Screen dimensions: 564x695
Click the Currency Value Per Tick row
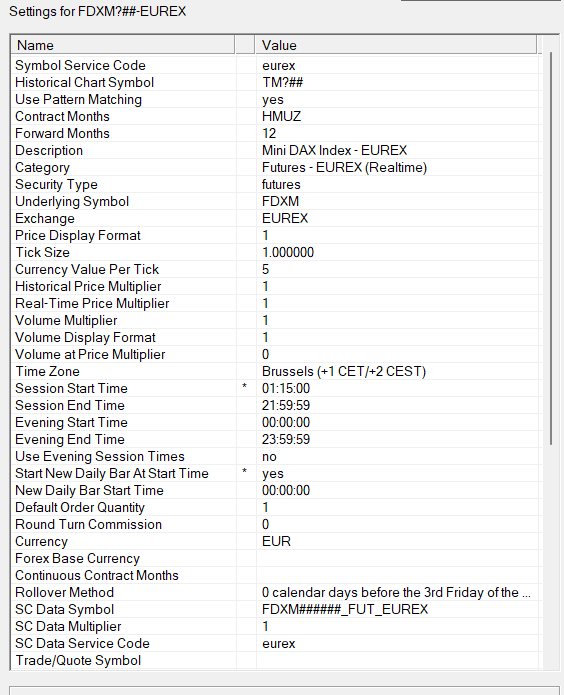pyautogui.click(x=276, y=269)
